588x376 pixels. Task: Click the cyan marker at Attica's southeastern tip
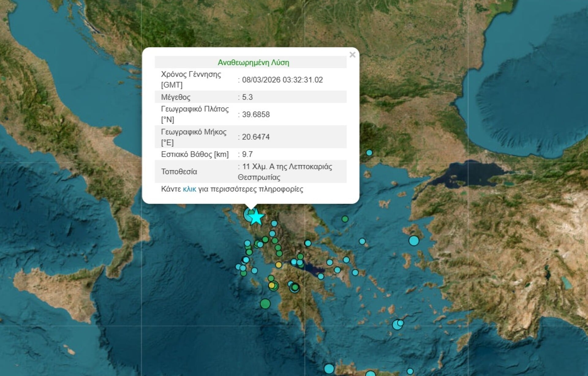(x=355, y=272)
